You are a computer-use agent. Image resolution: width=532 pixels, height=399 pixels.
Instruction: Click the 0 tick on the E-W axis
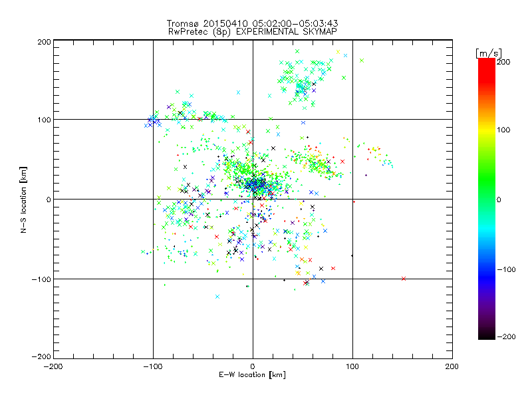[x=253, y=366]
